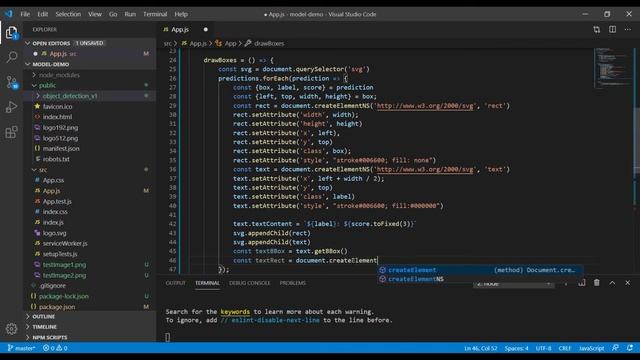
Task: Open the Manage gear icon
Action: pyautogui.click(x=11, y=329)
